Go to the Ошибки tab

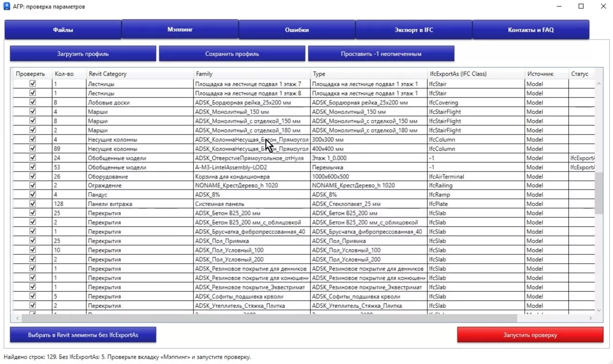[297, 30]
